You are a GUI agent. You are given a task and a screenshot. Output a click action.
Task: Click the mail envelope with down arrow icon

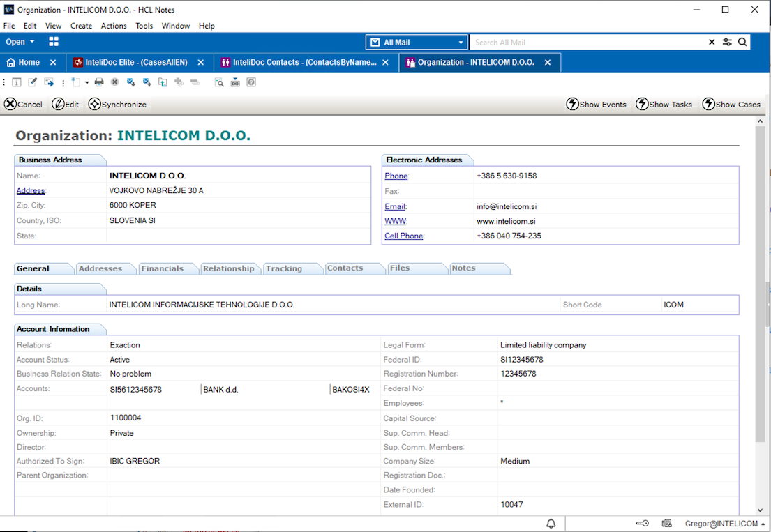click(x=130, y=82)
